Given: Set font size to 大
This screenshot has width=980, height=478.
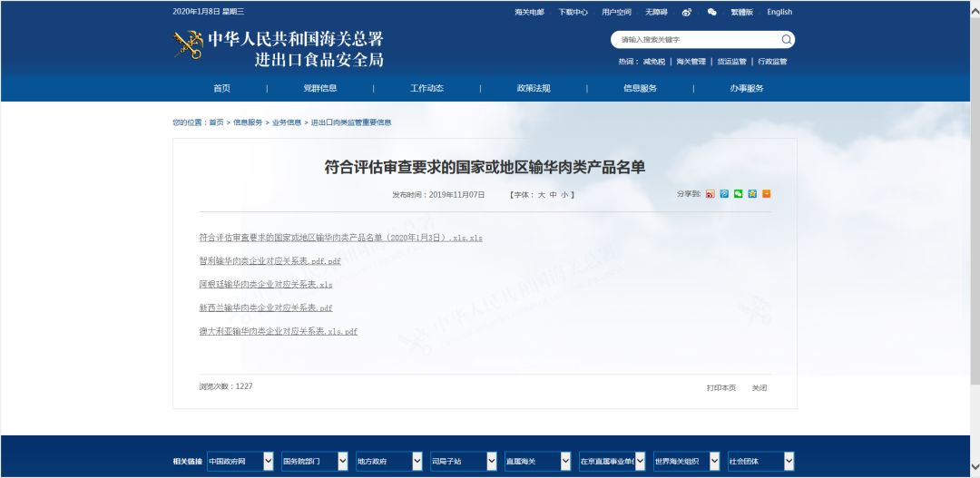Looking at the screenshot, I should point(541,195).
